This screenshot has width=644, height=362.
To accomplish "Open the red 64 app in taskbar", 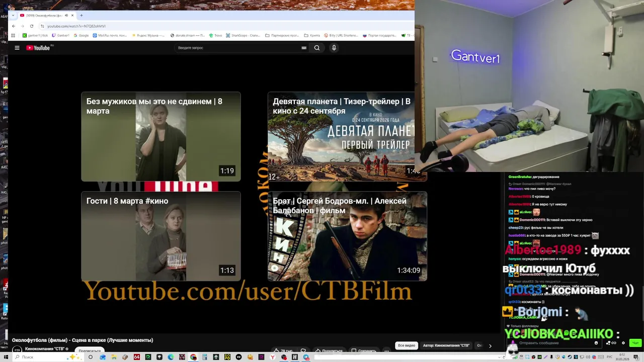I will (137, 357).
